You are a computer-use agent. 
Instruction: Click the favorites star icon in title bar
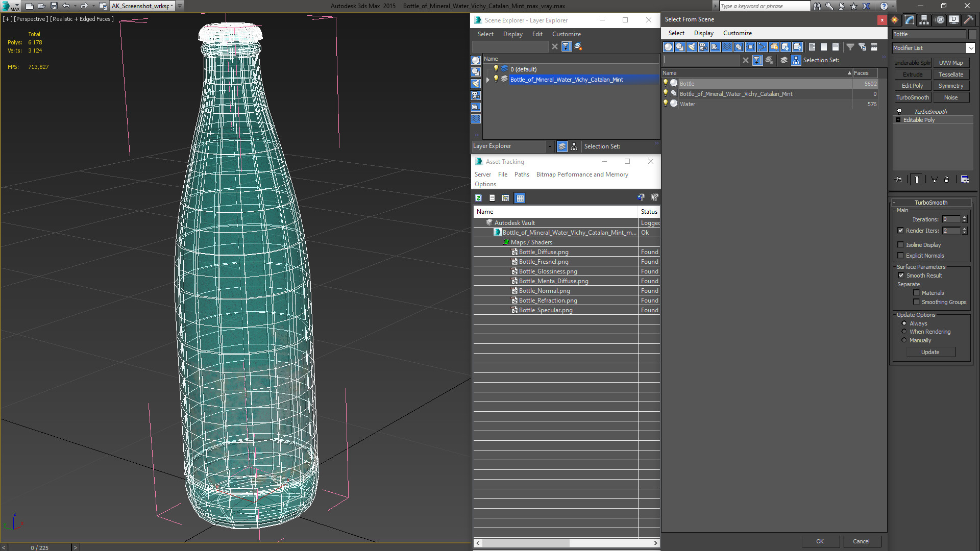tap(853, 6)
